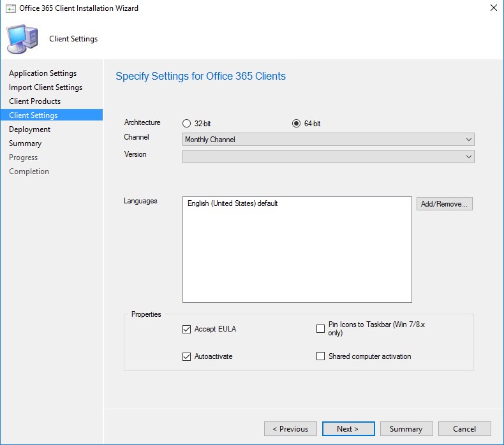Viewport: 504px width, 445px height.
Task: Click the wizard icon in title bar
Action: coord(11,8)
